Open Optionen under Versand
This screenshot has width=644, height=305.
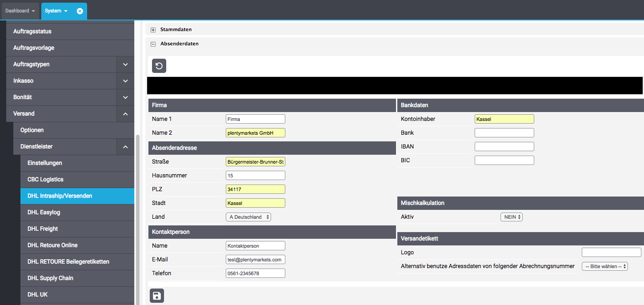pyautogui.click(x=74, y=130)
